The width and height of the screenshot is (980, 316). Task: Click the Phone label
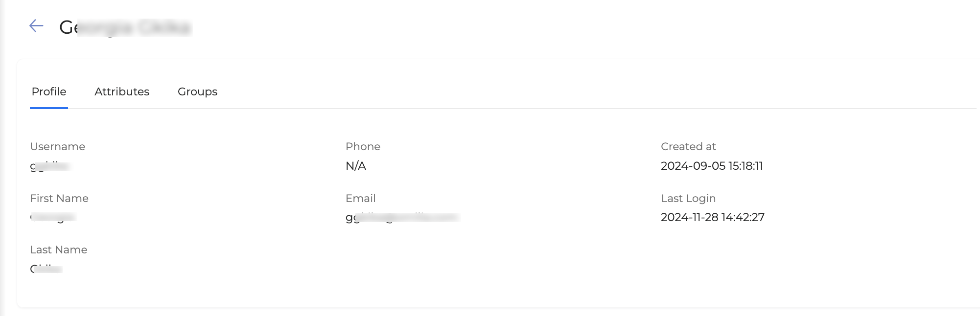tap(363, 146)
